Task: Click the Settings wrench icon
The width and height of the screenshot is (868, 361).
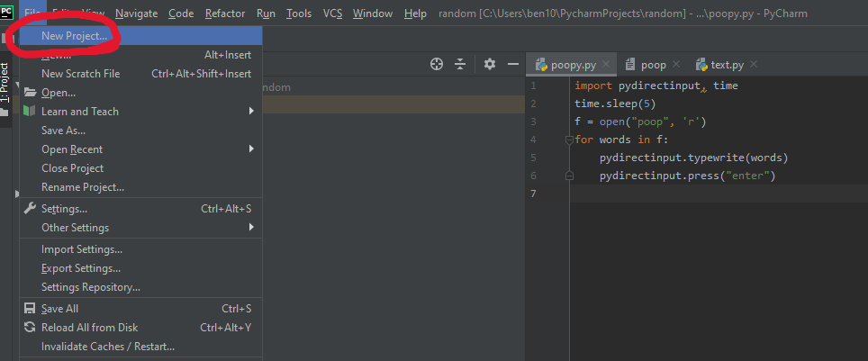Action: [30, 209]
